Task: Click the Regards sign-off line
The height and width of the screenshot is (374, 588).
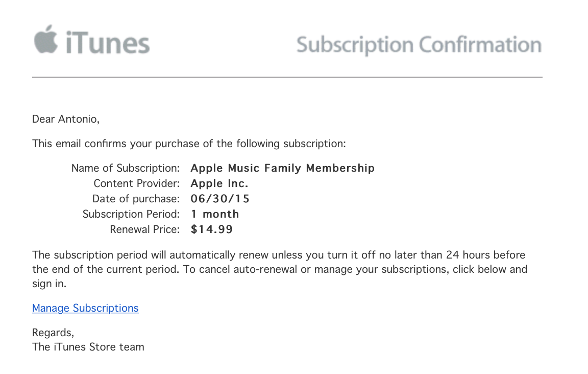Action: (53, 333)
